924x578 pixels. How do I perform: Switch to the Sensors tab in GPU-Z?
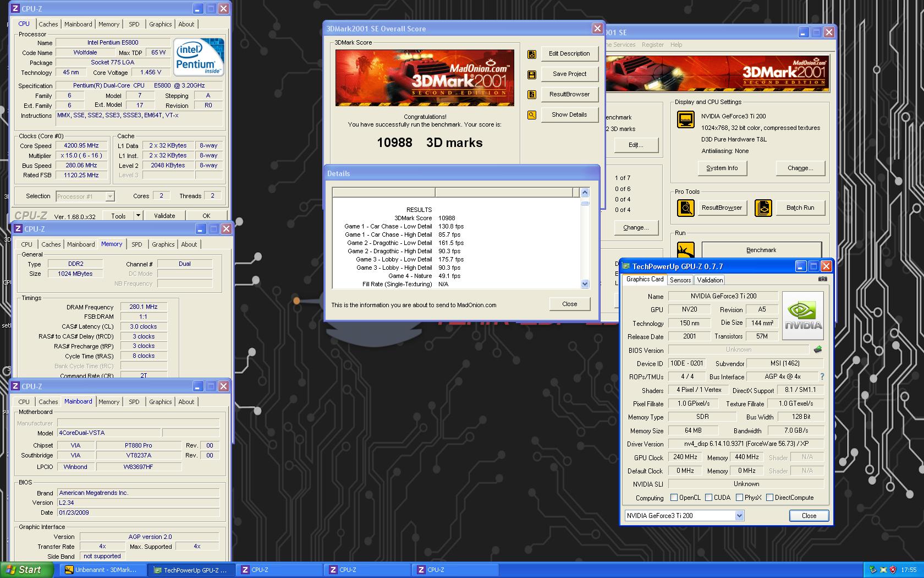pos(680,280)
